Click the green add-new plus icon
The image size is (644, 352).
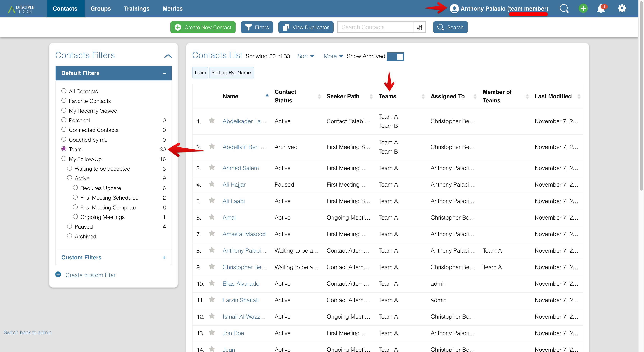coord(583,8)
